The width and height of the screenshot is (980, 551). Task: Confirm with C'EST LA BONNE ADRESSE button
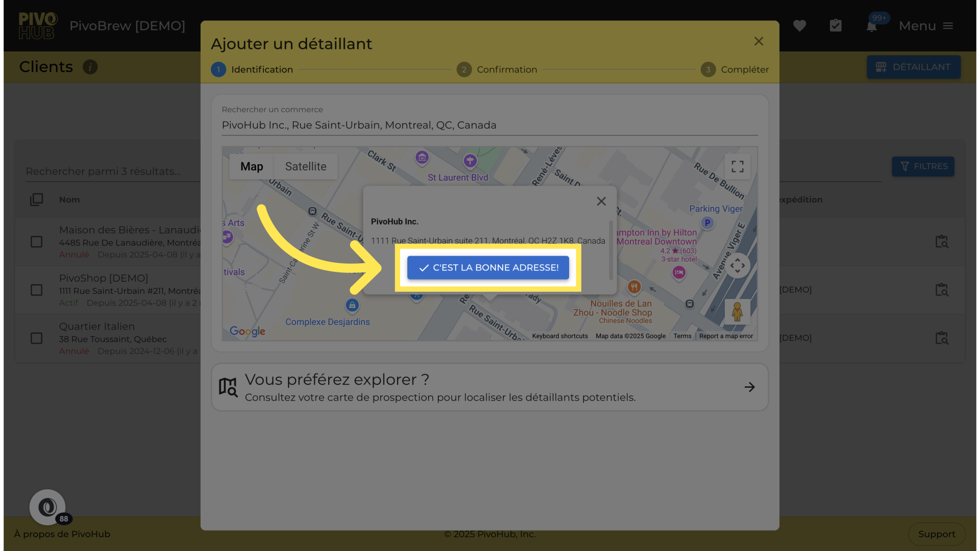coord(488,267)
